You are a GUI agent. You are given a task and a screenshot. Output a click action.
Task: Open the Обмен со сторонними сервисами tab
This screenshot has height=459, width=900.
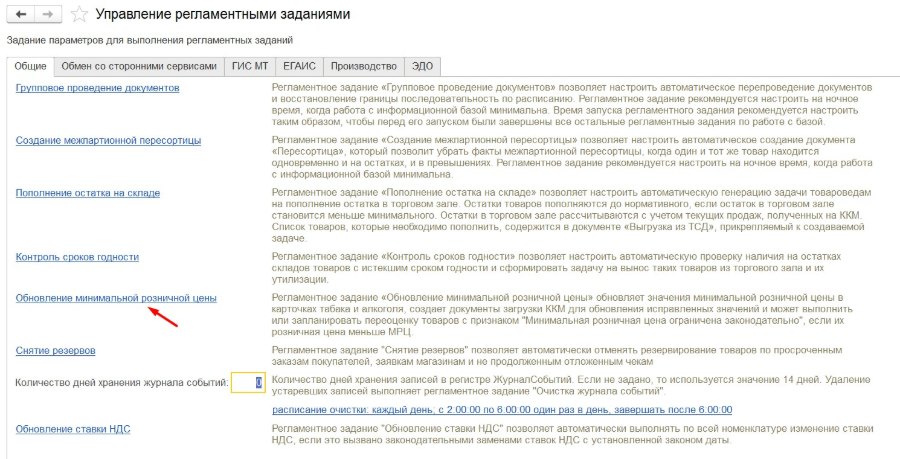[139, 66]
